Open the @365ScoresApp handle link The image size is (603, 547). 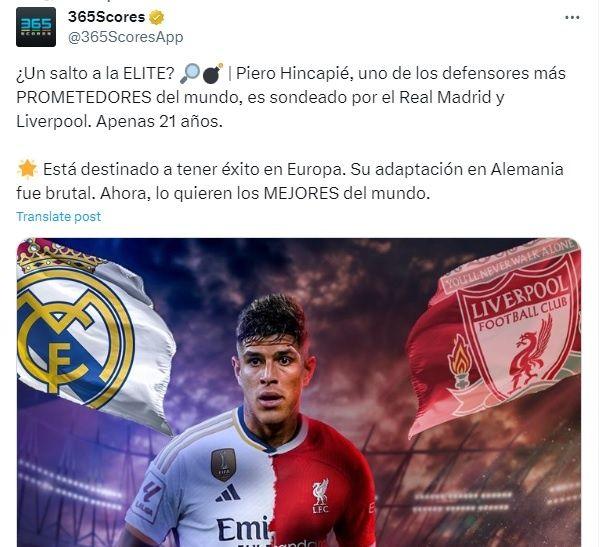[x=125, y=37]
